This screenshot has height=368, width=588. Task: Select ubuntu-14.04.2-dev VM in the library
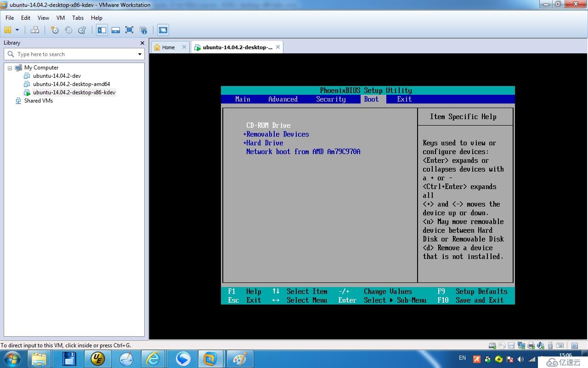(x=57, y=76)
